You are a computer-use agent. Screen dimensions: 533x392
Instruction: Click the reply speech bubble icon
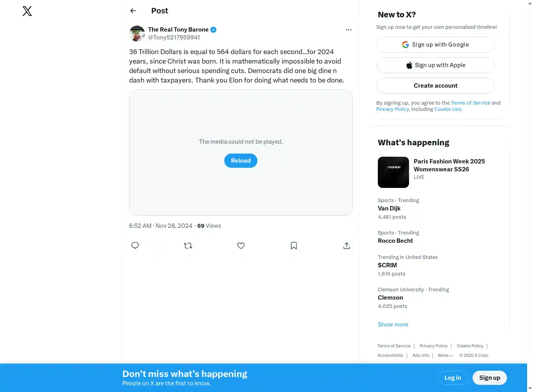pyautogui.click(x=135, y=246)
